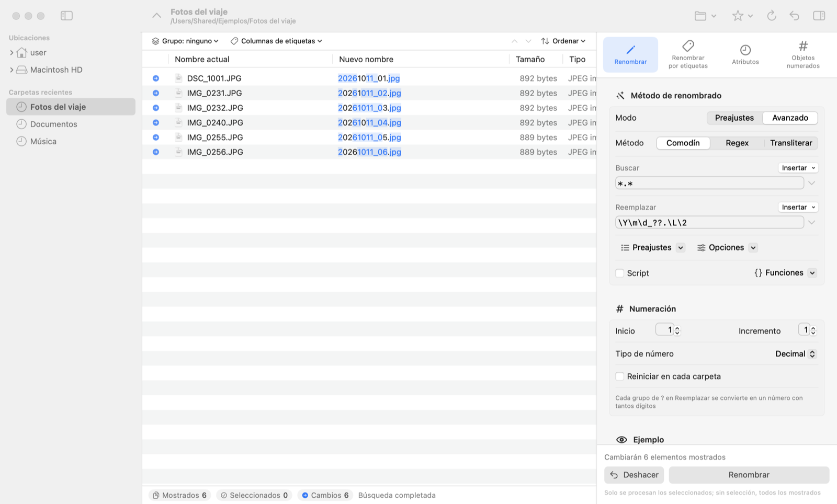
Task: Choose the Comodín method
Action: point(683,143)
